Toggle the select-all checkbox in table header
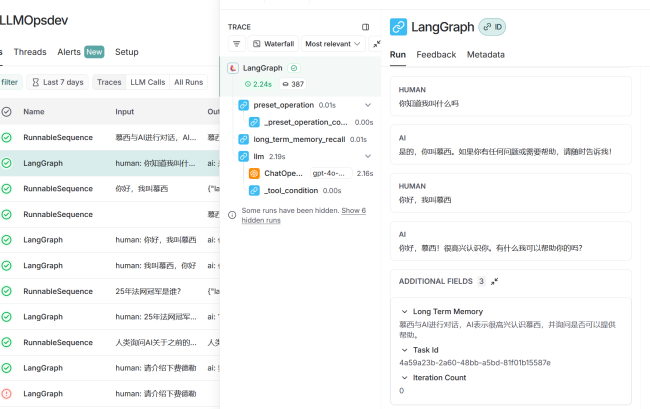The image size is (650, 409). point(7,112)
